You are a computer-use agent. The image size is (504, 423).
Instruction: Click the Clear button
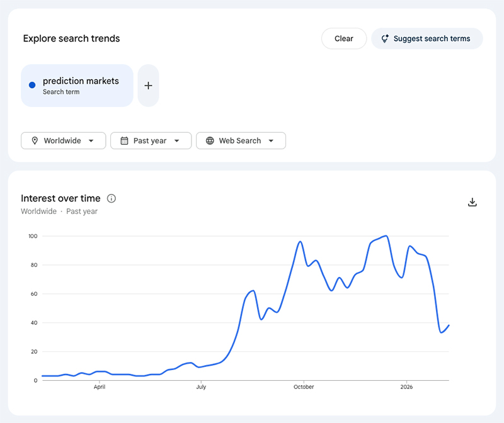click(343, 38)
